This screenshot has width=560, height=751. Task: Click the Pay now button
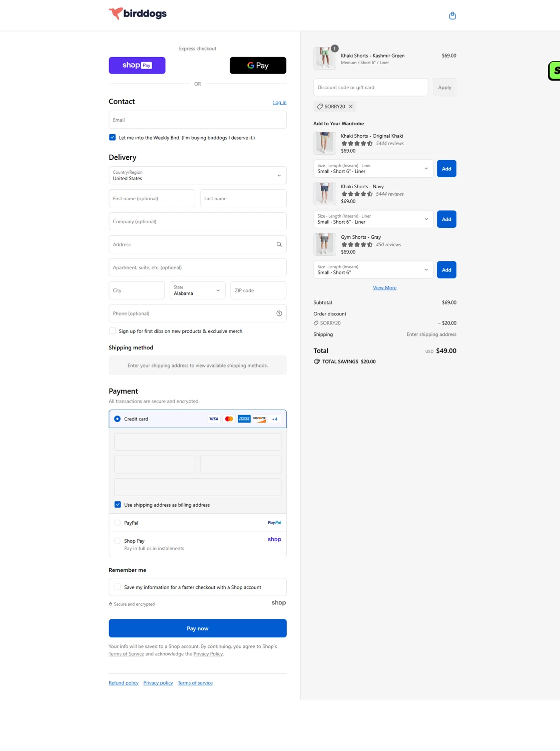click(x=198, y=628)
